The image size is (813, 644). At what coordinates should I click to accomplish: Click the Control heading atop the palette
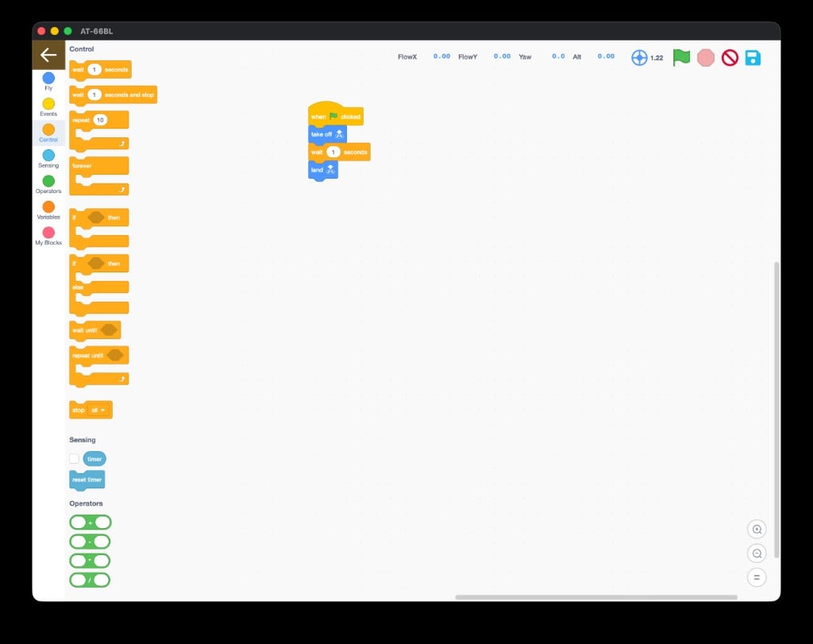82,48
